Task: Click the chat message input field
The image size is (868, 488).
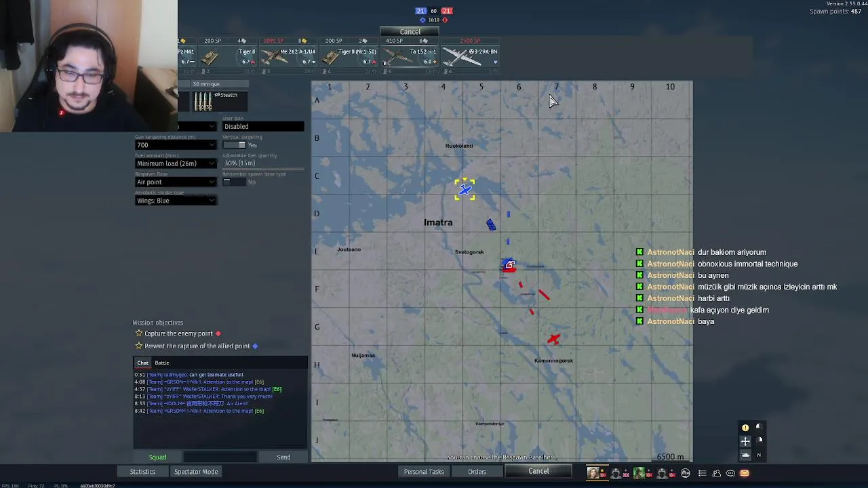Action: click(220, 457)
